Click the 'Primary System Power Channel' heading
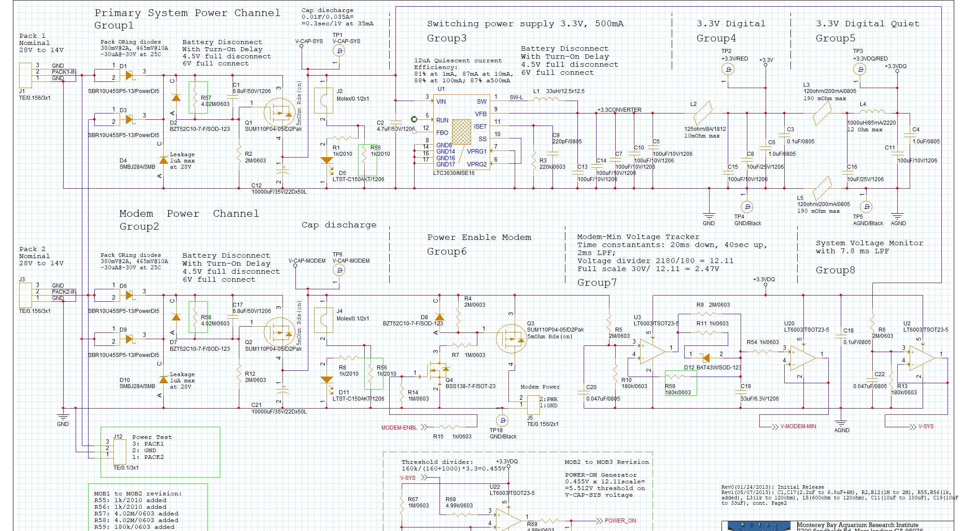This screenshot has width=980, height=531. pyautogui.click(x=187, y=13)
